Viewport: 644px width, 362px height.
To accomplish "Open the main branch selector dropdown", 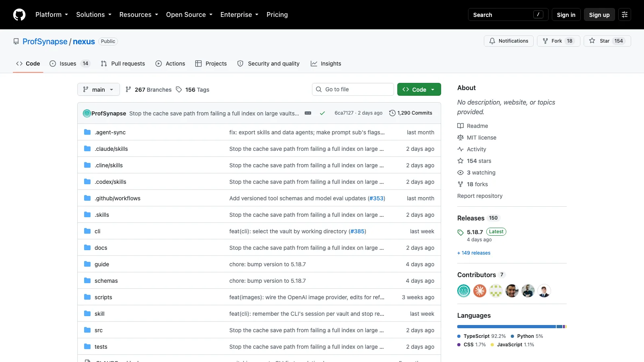I will tap(99, 89).
